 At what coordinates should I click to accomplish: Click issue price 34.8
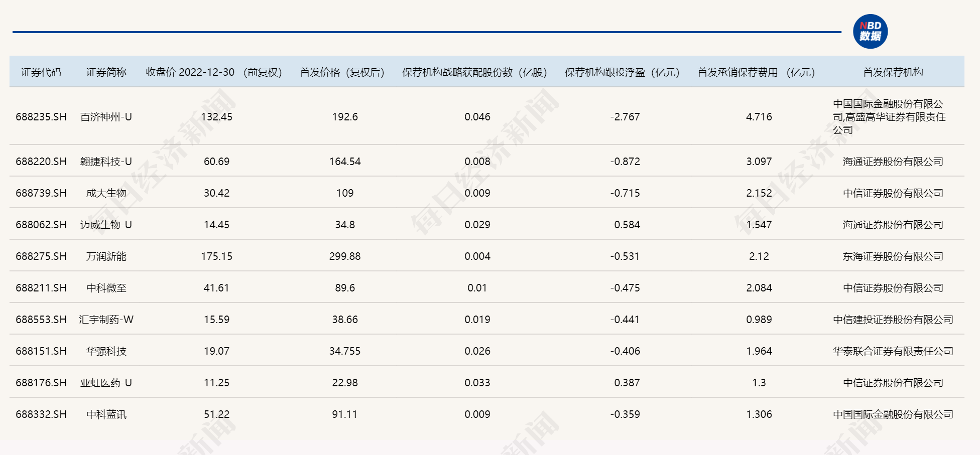[x=345, y=225]
